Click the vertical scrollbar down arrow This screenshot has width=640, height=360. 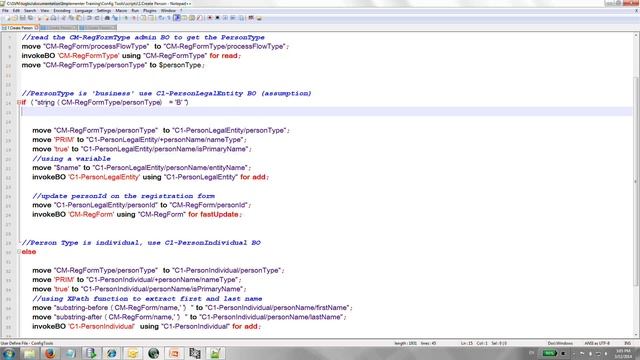click(x=636, y=334)
